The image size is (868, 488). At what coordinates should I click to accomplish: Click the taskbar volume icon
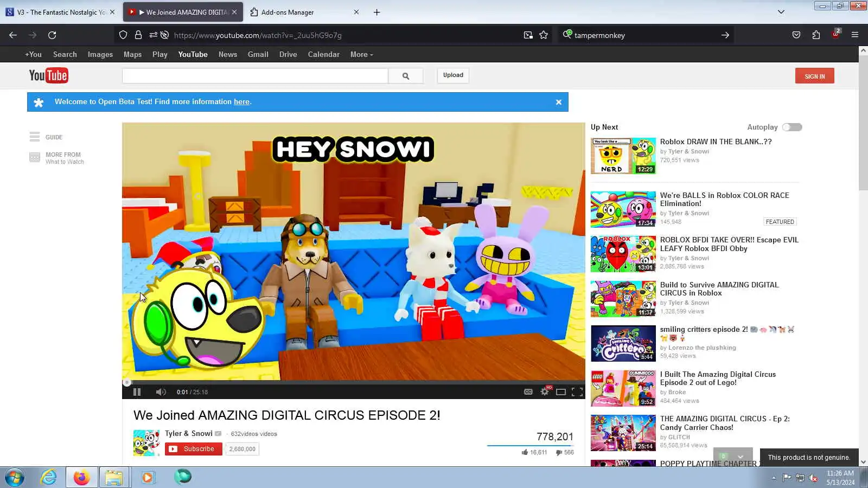point(813,478)
